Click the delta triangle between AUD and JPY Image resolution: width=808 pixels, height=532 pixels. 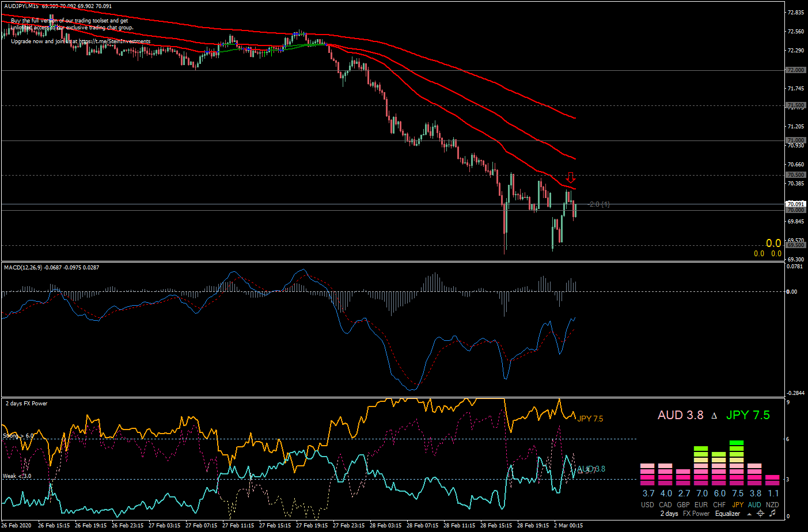click(714, 416)
